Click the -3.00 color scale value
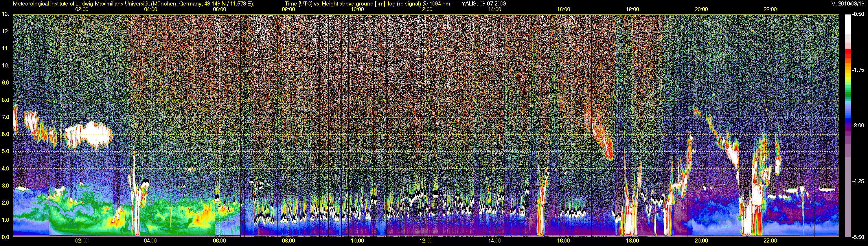This screenshot has width=868, height=246. click(858, 125)
